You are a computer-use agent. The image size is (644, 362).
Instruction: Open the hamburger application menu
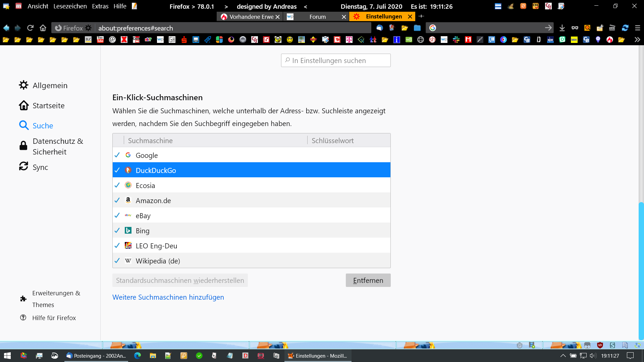(x=637, y=28)
